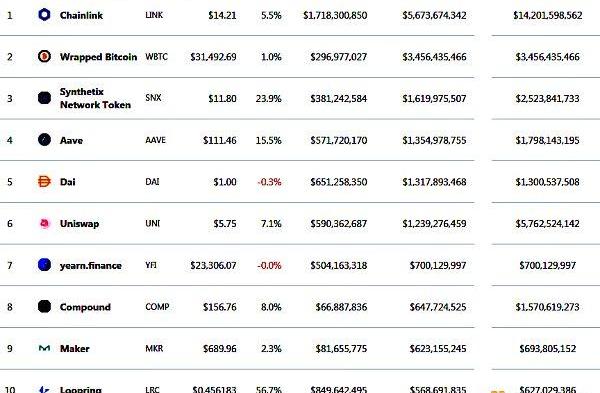Click the blue yearn.finance icon

44,265
